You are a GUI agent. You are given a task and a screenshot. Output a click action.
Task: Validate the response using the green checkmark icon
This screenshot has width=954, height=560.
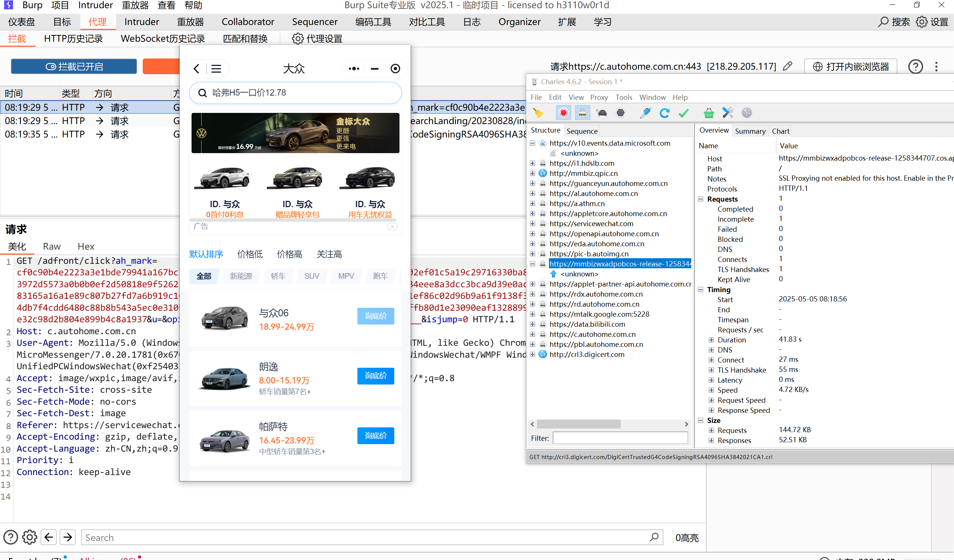683,113
